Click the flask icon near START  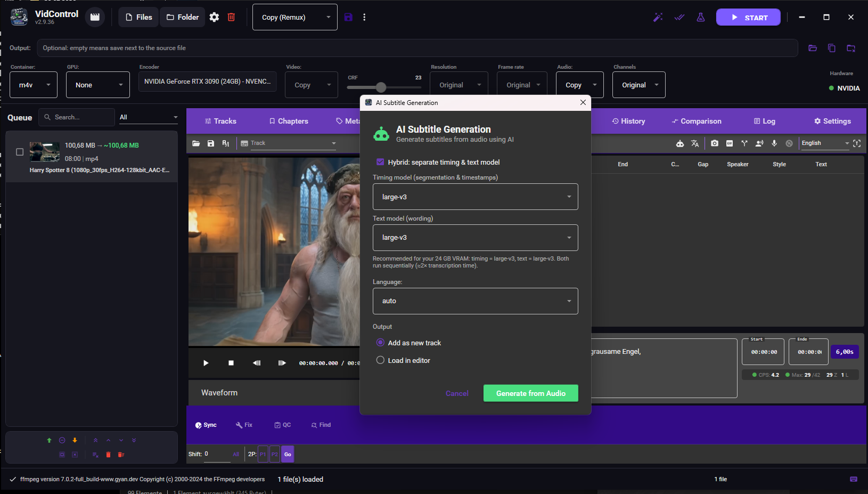pos(701,17)
